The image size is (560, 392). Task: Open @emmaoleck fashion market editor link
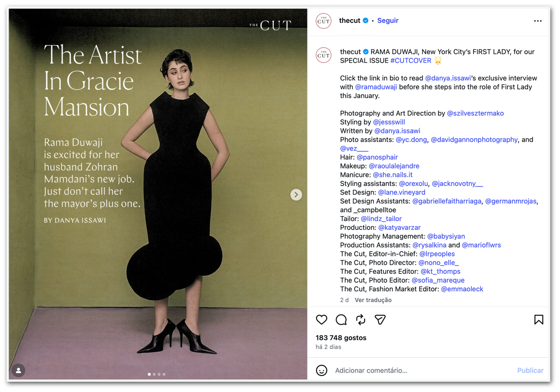pyautogui.click(x=462, y=289)
